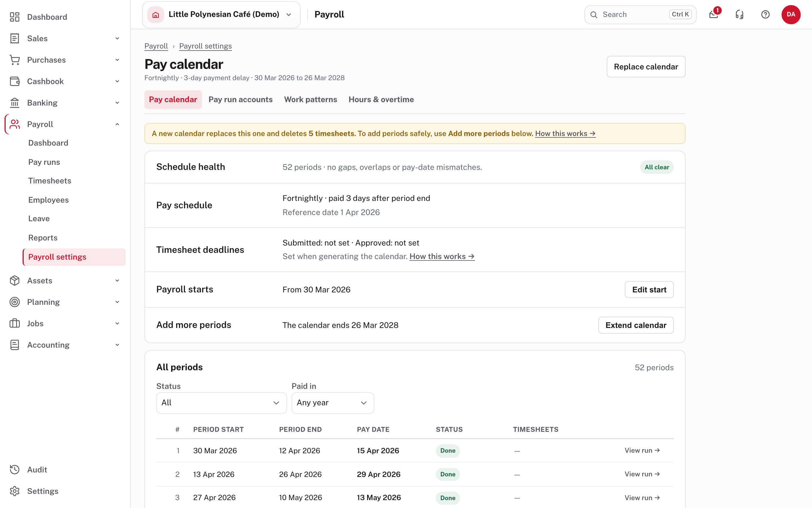This screenshot has height=508, width=812.
Task: Click the Ctrl K shortcut badge
Action: [680, 14]
